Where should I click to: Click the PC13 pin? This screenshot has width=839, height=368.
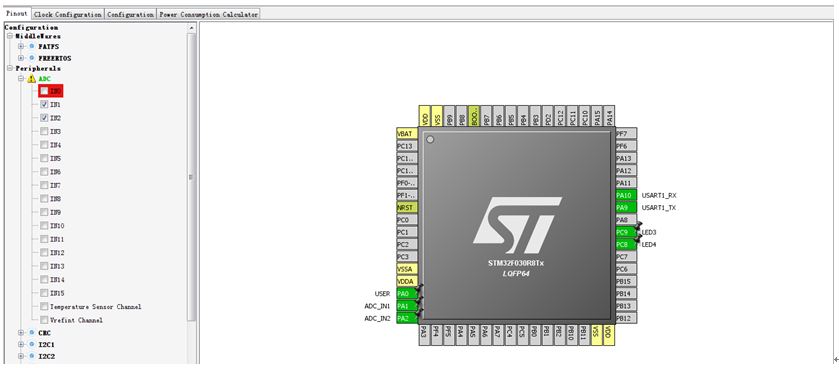tap(407, 146)
